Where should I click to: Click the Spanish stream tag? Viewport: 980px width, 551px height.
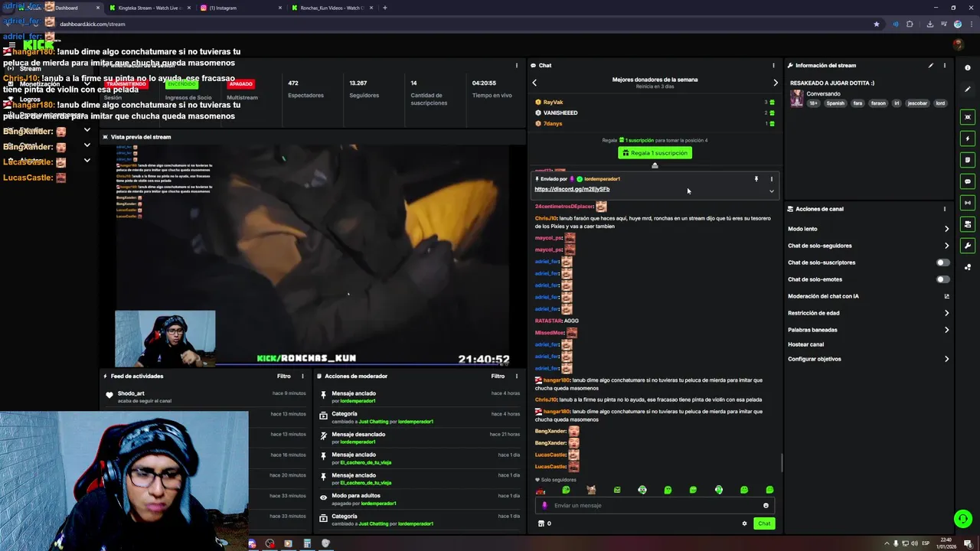tap(835, 103)
